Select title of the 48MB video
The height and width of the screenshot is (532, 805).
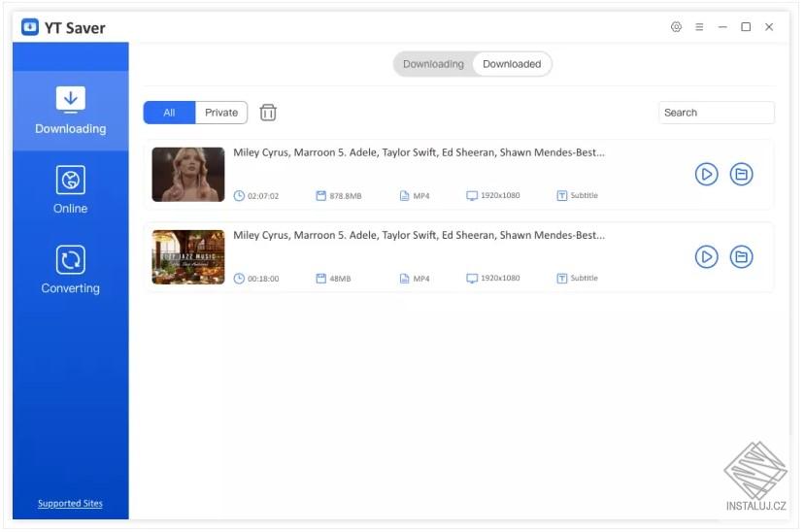point(419,235)
